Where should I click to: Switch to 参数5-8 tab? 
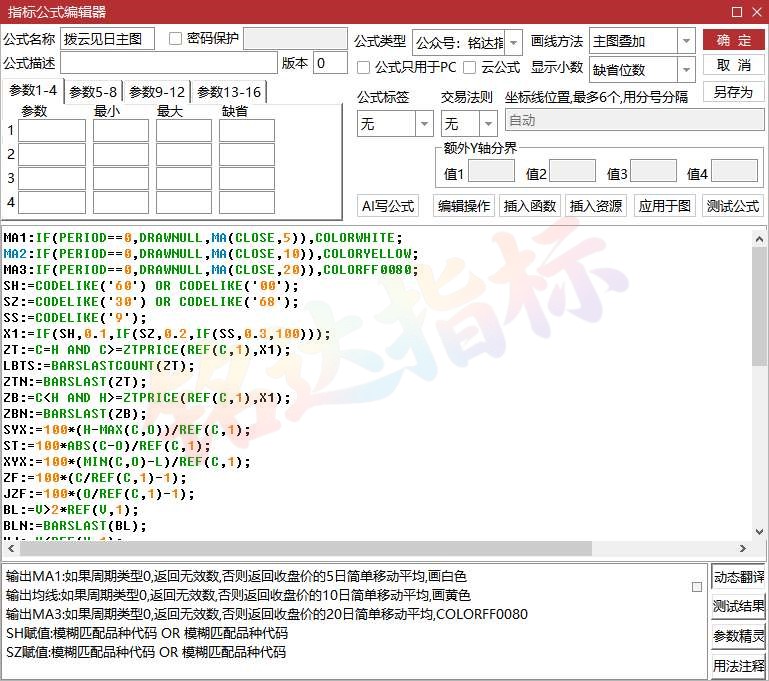point(93,92)
